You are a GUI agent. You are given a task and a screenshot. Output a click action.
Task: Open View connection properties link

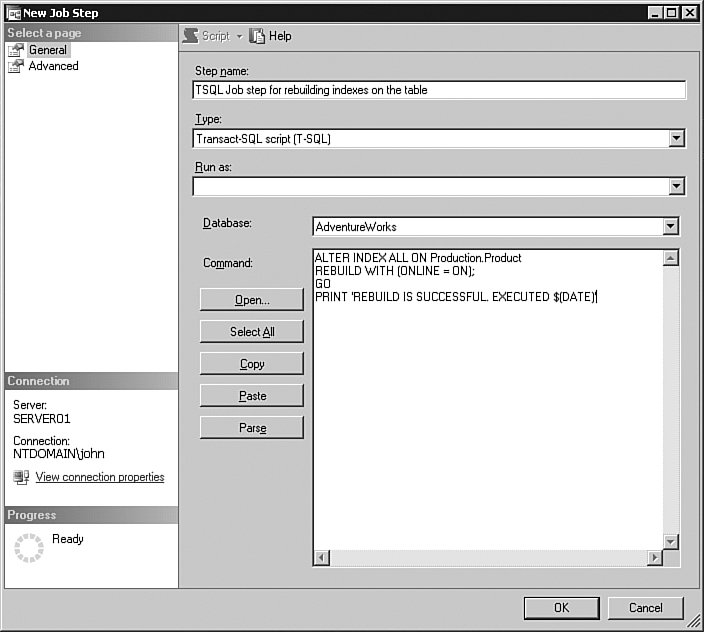pyautogui.click(x=100, y=478)
